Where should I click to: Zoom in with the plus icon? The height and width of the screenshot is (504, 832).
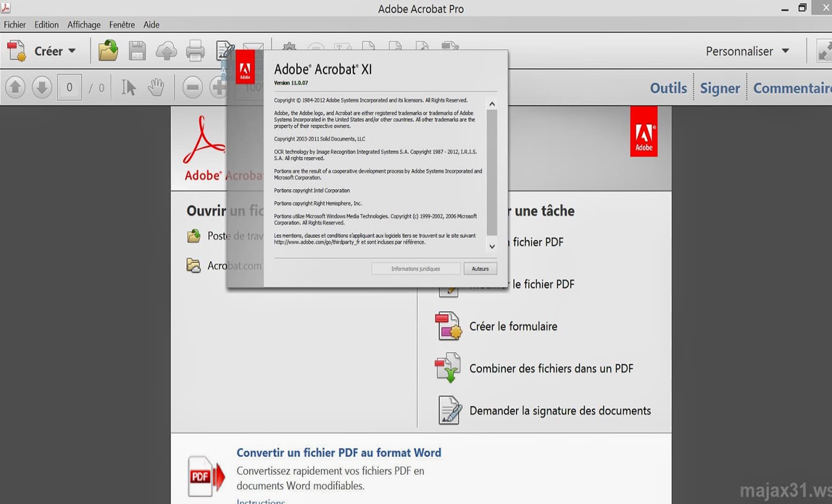click(219, 87)
